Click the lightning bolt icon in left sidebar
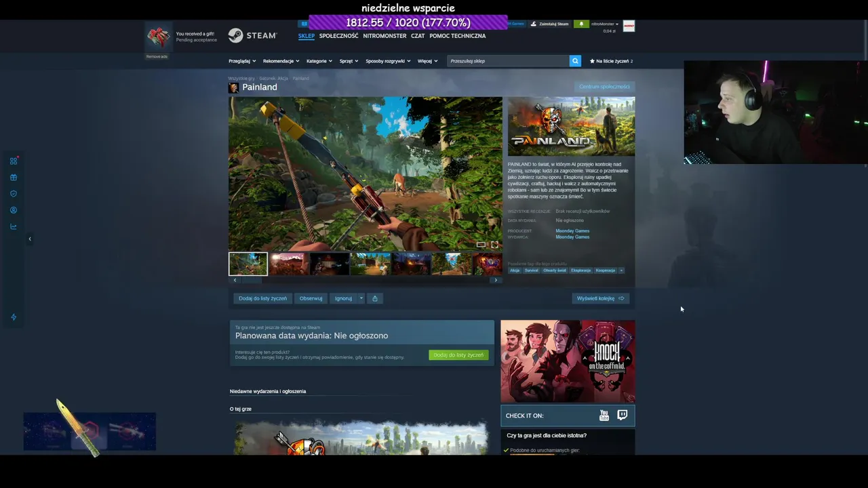Screen dimensions: 868x488 [14, 317]
